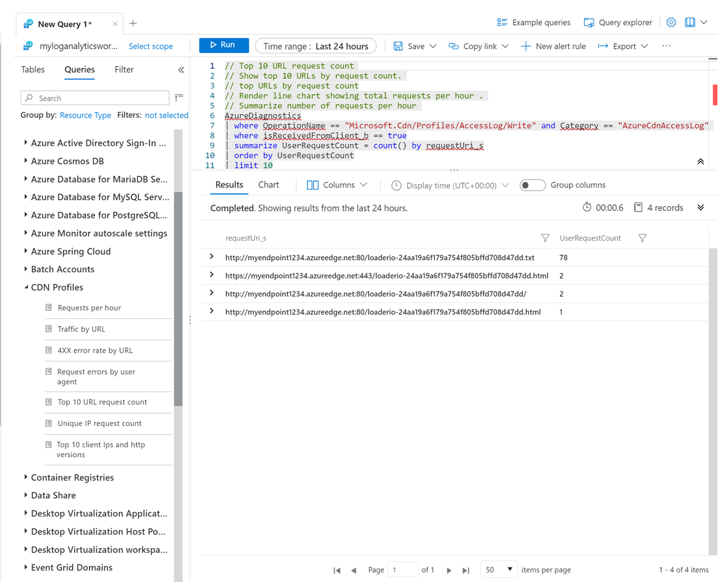Open Example queries
Screen dimensions: 728x582
(533, 22)
